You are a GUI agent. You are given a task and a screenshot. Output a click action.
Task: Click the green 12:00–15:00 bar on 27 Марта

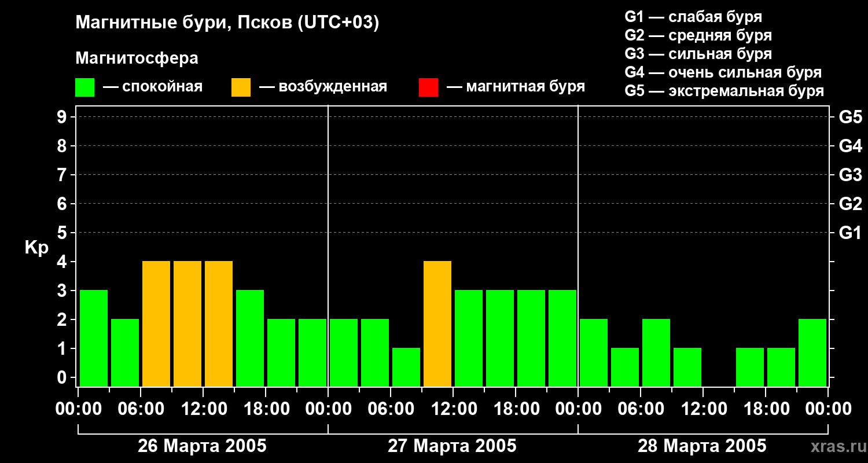469,338
